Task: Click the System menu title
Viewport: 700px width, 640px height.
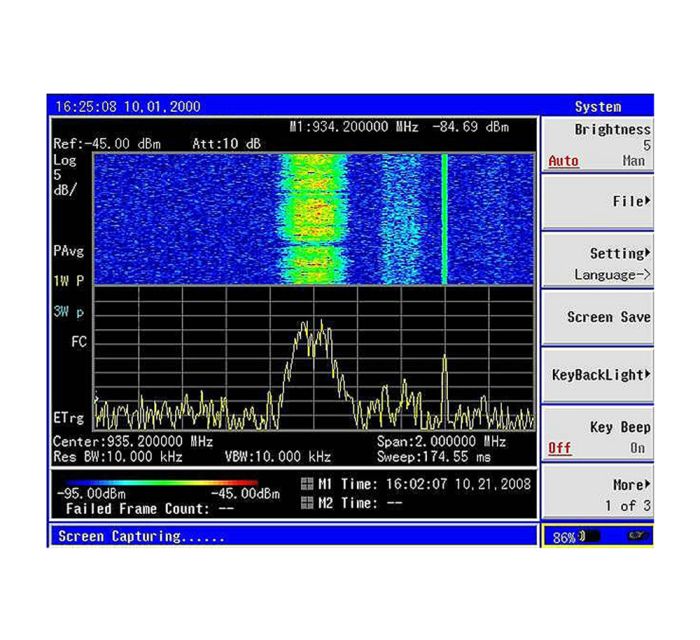Action: tap(598, 107)
